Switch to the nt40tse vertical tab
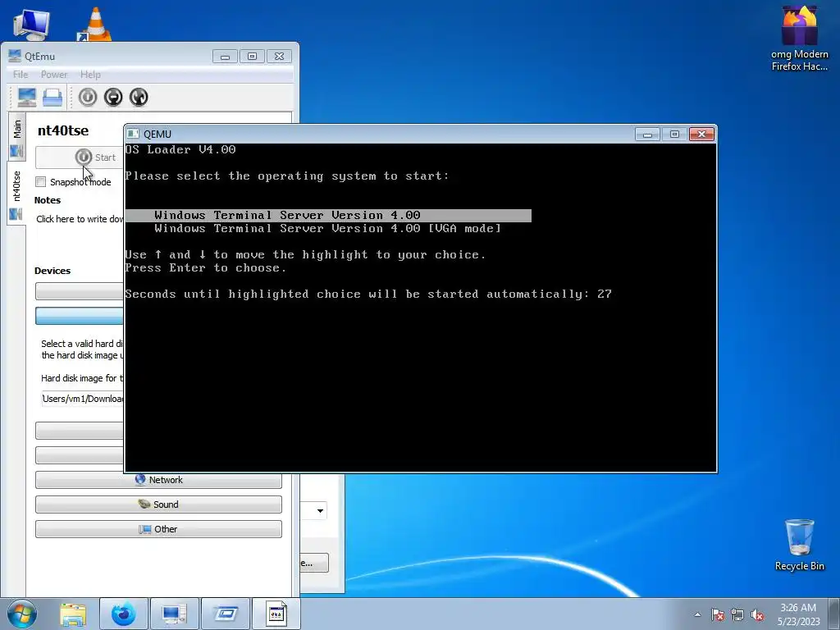Screen dimensions: 840x630 tap(16, 194)
